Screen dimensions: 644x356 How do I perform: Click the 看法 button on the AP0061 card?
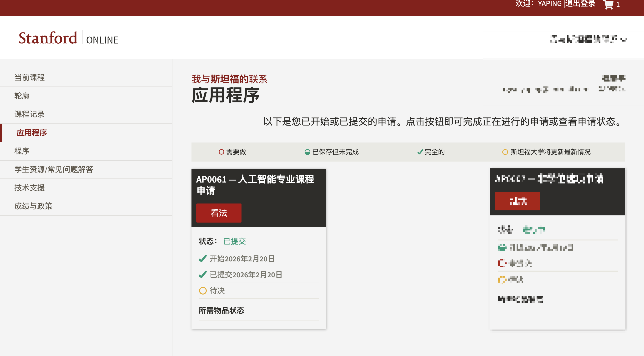219,213
